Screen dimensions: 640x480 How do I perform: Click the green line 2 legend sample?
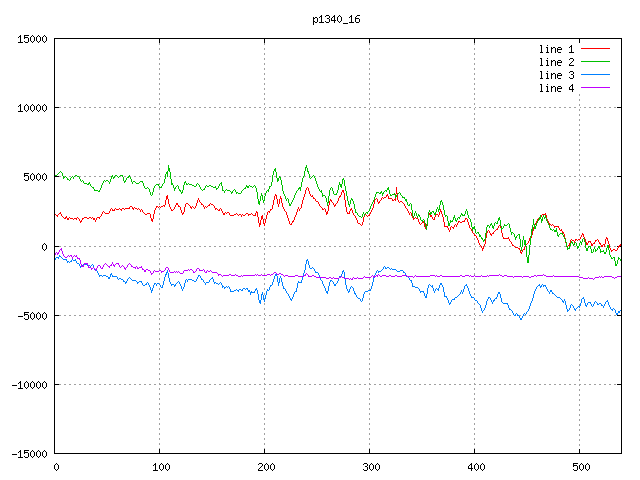click(x=596, y=62)
